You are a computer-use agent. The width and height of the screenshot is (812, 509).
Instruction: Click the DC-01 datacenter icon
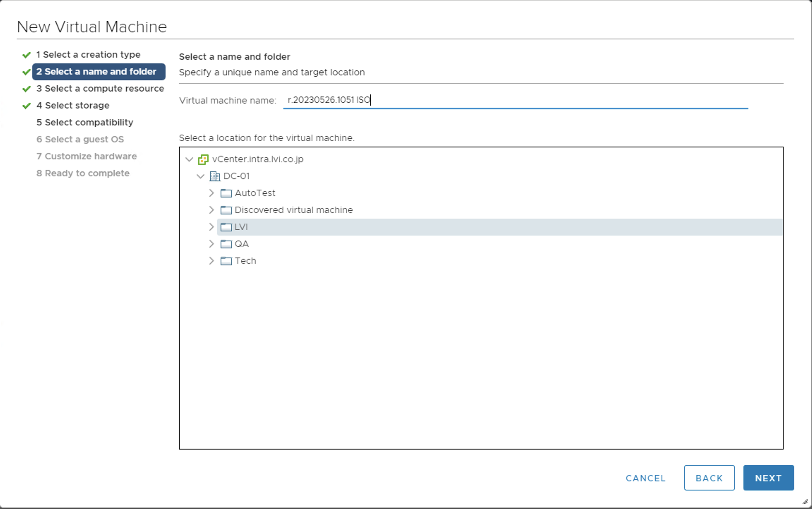(x=215, y=176)
